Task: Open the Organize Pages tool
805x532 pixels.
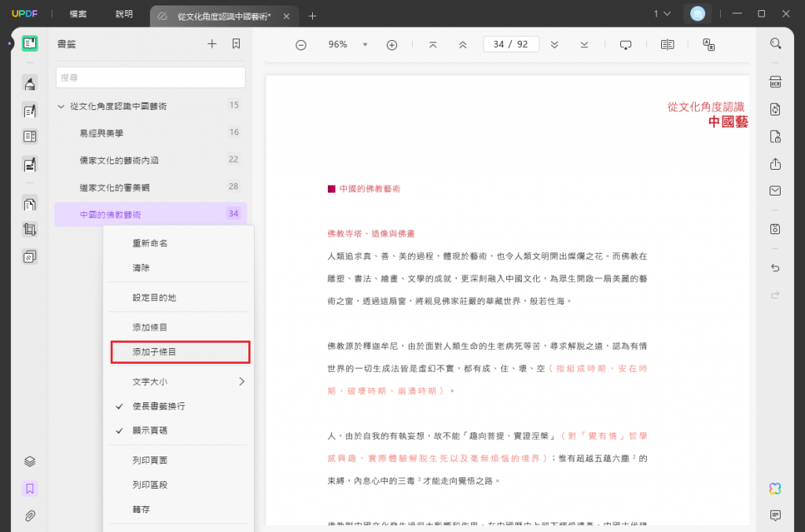Action: point(30,204)
